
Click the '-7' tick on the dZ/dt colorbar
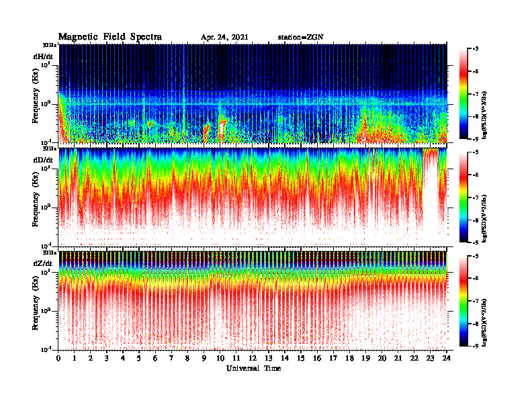[x=476, y=301]
